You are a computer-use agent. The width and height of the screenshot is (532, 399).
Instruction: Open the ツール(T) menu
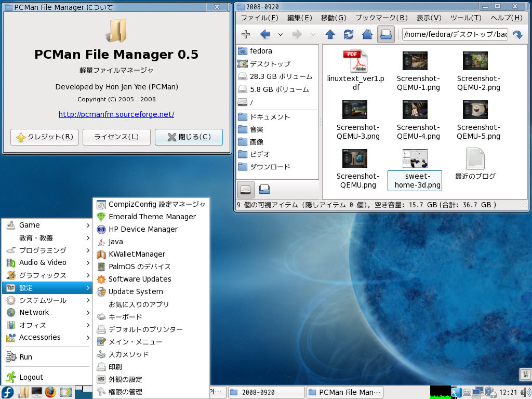click(466, 18)
